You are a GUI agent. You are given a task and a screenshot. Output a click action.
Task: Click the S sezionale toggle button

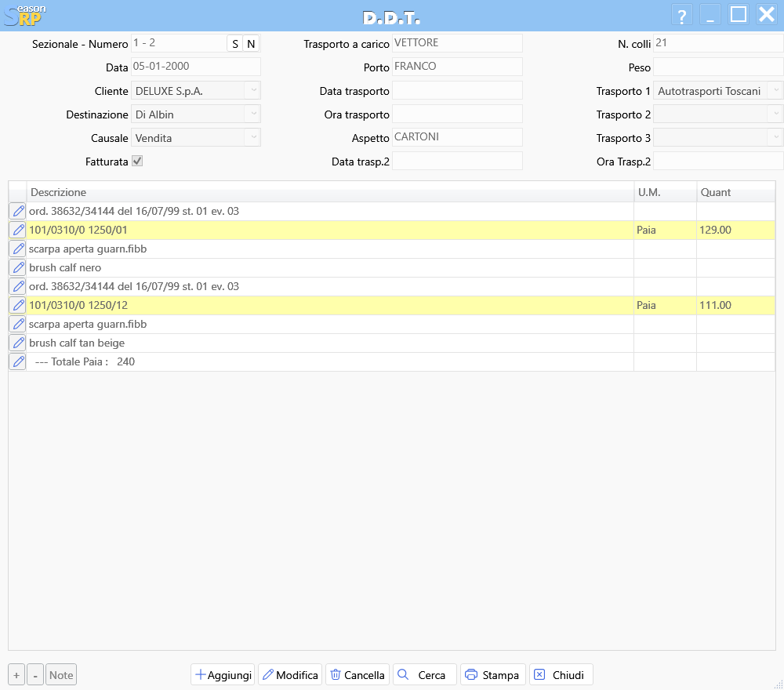235,44
